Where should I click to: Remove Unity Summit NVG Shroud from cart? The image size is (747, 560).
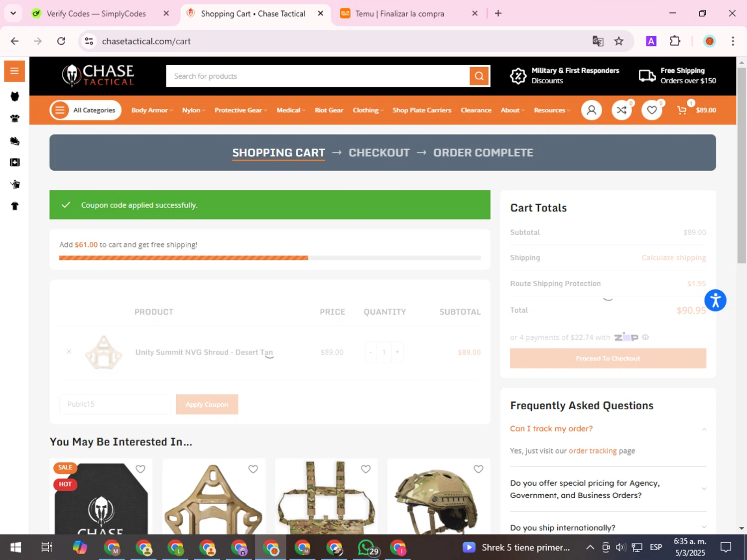tap(69, 352)
